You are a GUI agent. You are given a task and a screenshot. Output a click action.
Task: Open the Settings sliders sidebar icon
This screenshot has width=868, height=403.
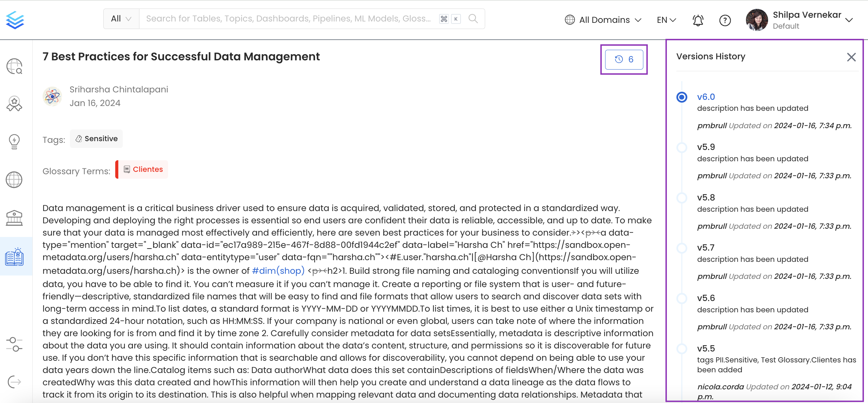[x=14, y=344]
